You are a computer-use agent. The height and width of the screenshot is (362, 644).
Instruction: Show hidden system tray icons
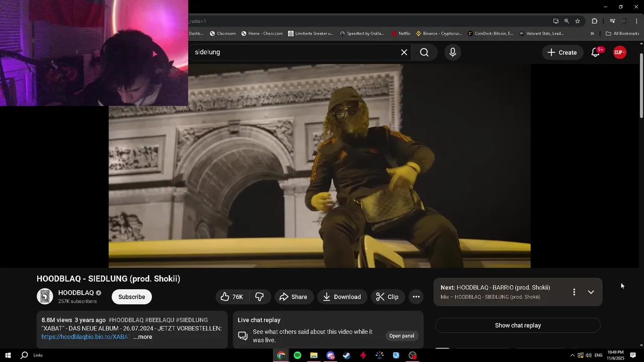coord(572,355)
